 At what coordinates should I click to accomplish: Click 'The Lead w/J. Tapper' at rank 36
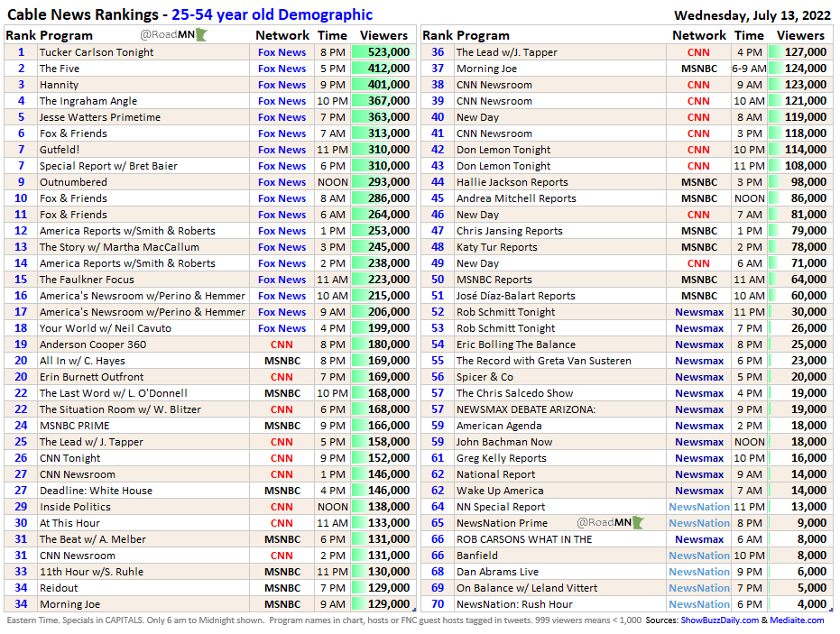[x=560, y=52]
